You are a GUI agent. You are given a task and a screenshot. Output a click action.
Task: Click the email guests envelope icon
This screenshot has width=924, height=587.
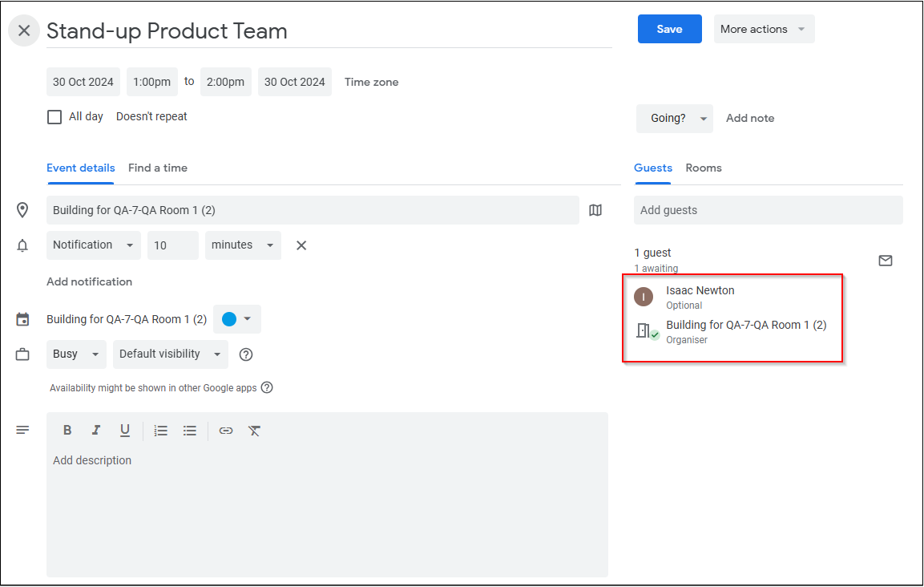tap(885, 260)
